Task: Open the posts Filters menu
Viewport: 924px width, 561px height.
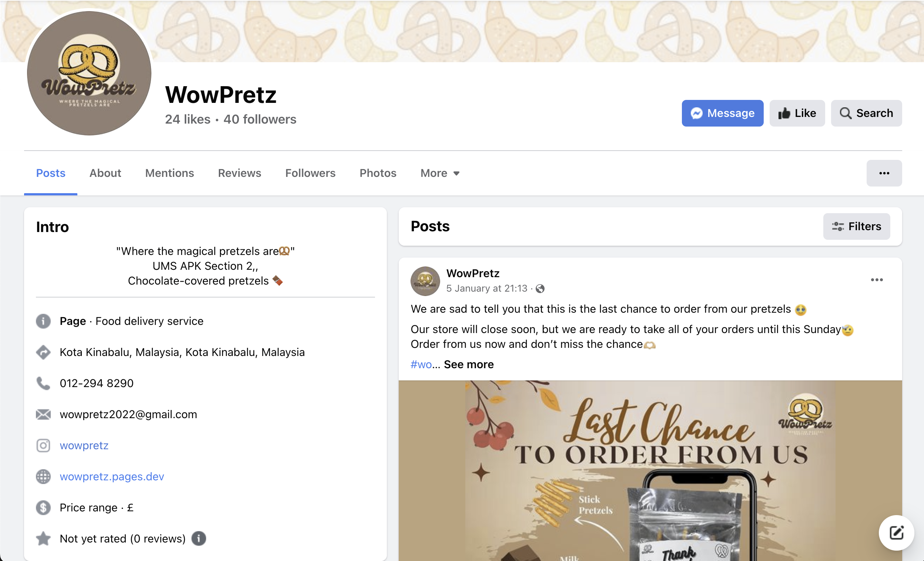Action: point(856,226)
